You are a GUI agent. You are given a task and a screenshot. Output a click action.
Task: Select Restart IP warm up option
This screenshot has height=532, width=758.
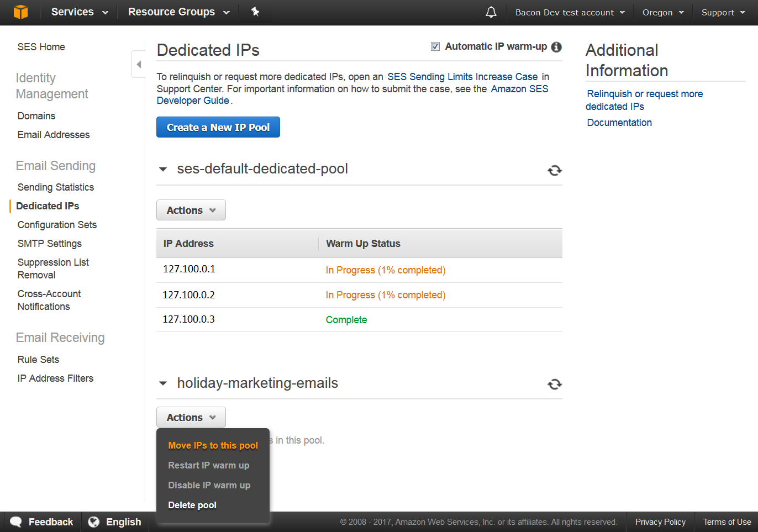209,465
